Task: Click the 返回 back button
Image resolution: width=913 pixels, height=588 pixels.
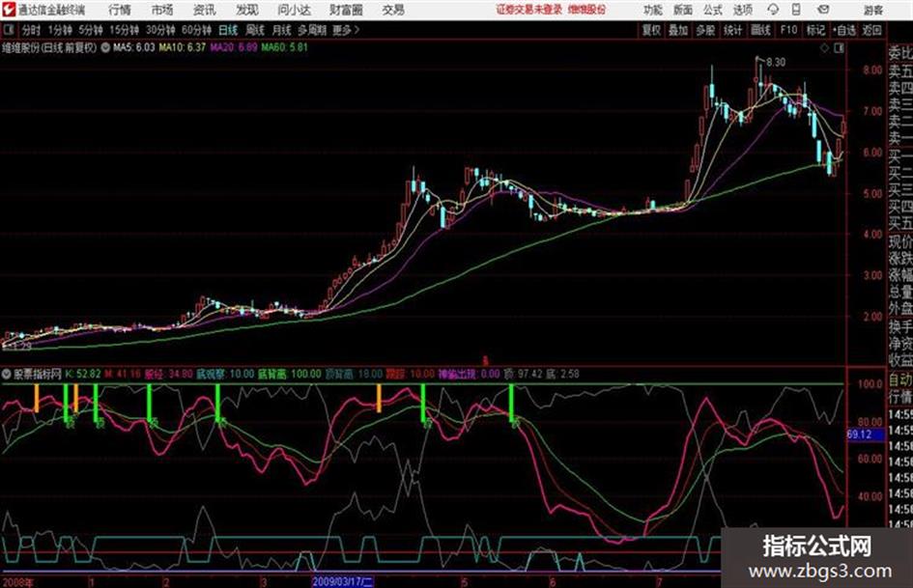Action: (871, 30)
